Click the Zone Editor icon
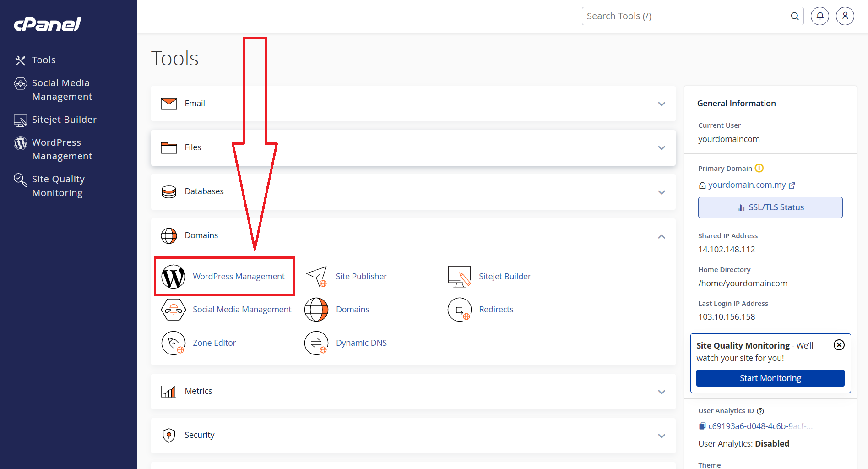This screenshot has height=469, width=868. [x=174, y=343]
